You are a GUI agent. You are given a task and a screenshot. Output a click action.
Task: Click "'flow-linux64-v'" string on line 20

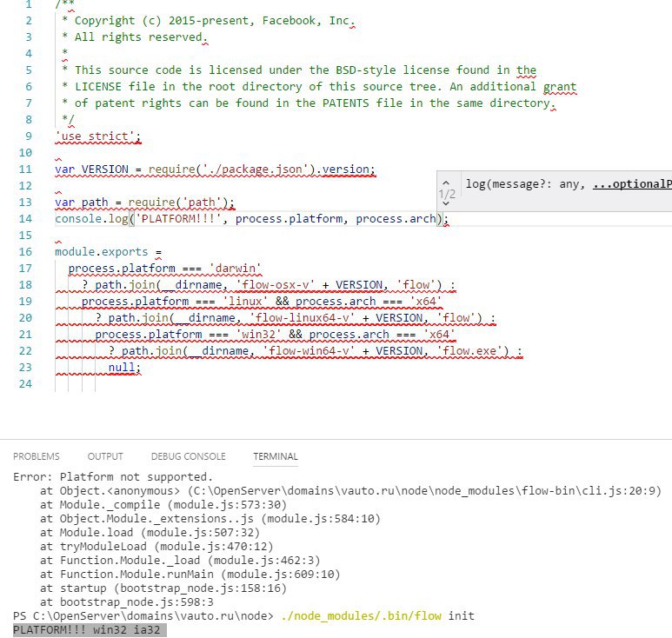point(302,318)
